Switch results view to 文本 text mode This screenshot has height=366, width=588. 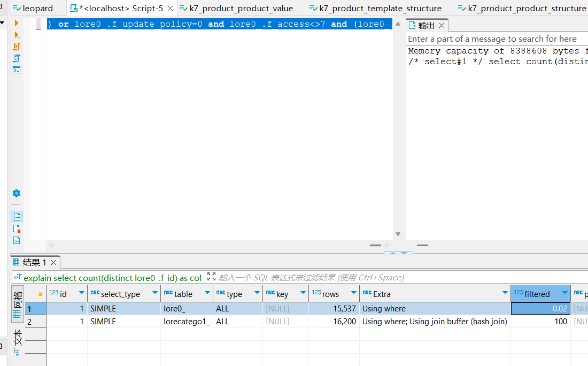click(17, 338)
